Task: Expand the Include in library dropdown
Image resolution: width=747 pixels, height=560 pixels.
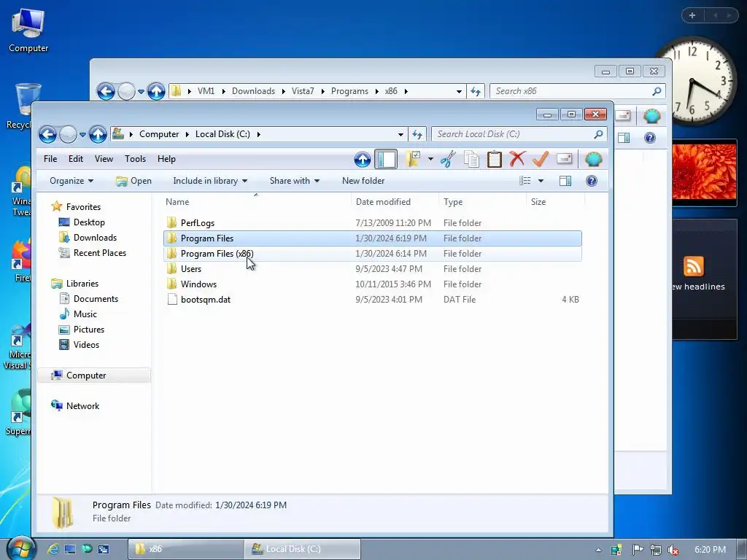Action: (210, 181)
